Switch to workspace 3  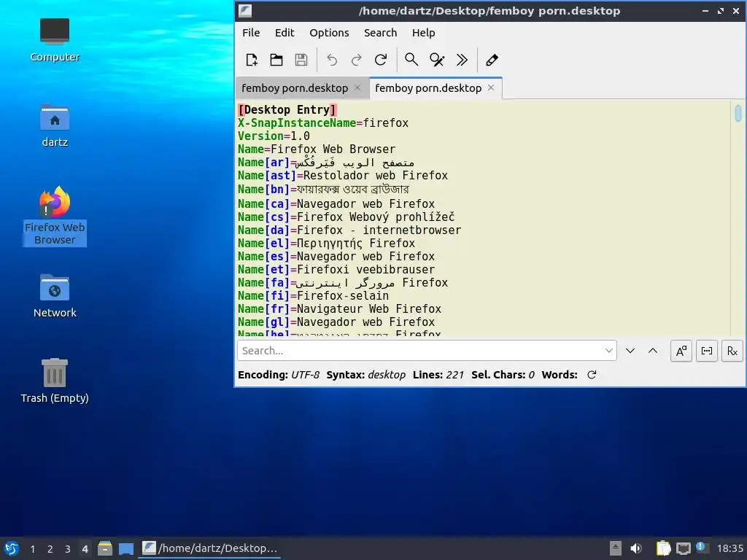click(x=68, y=549)
